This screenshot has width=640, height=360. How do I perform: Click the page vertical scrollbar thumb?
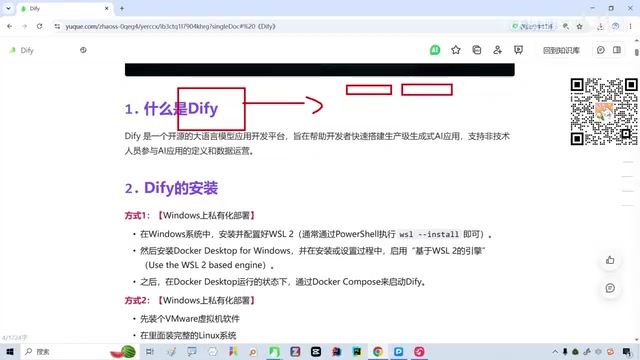[x=637, y=53]
